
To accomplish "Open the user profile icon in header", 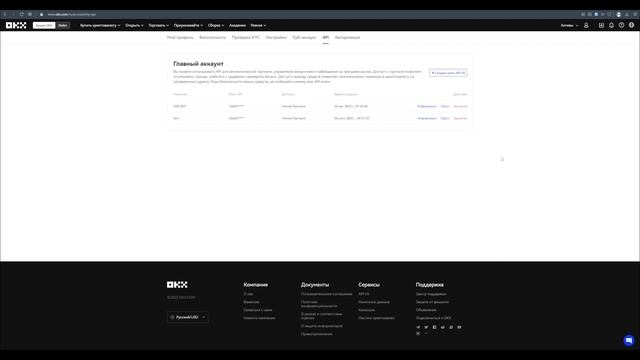I will coord(586,25).
